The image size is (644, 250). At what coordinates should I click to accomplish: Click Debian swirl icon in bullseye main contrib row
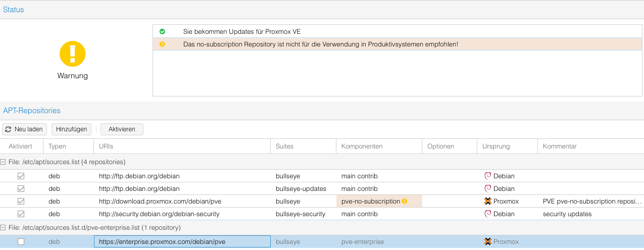click(x=487, y=176)
